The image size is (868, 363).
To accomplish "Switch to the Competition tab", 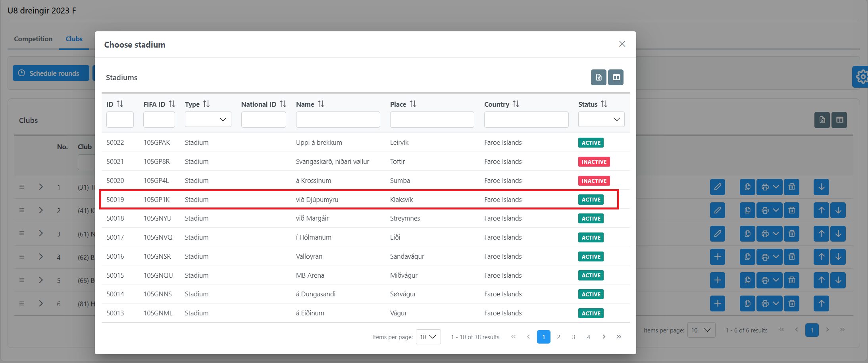I will (x=33, y=39).
